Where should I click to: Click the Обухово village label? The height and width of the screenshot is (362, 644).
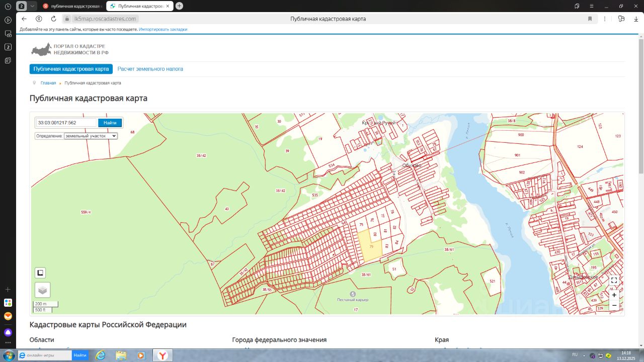click(412, 165)
